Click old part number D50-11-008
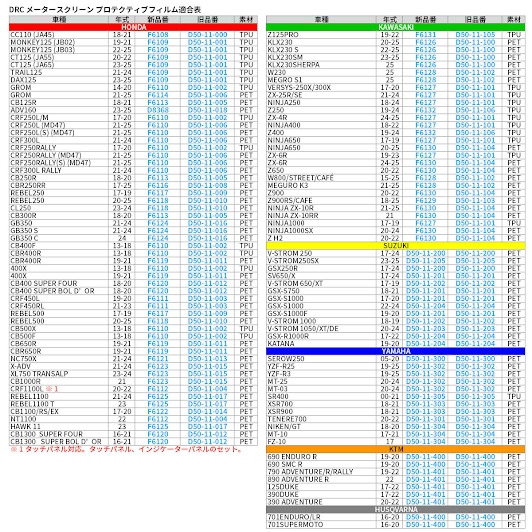 [x=207, y=185]
